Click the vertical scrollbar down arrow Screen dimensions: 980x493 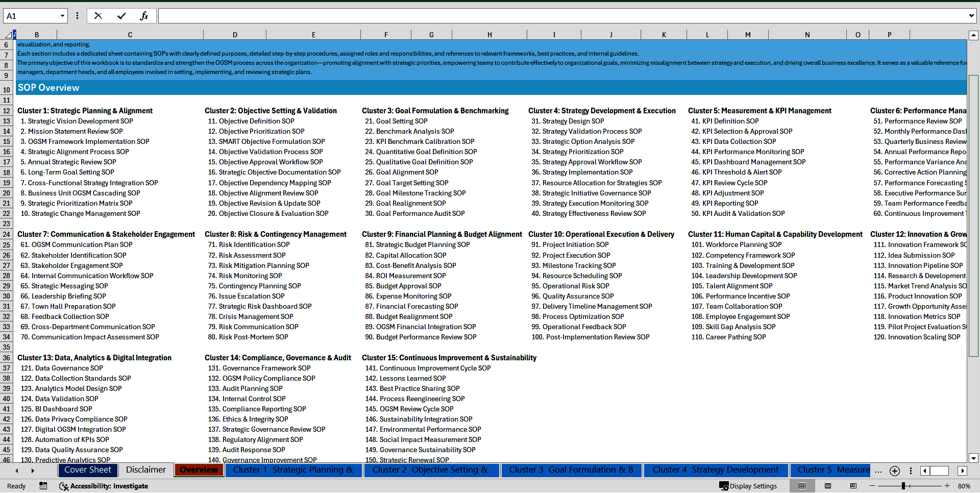[974, 458]
